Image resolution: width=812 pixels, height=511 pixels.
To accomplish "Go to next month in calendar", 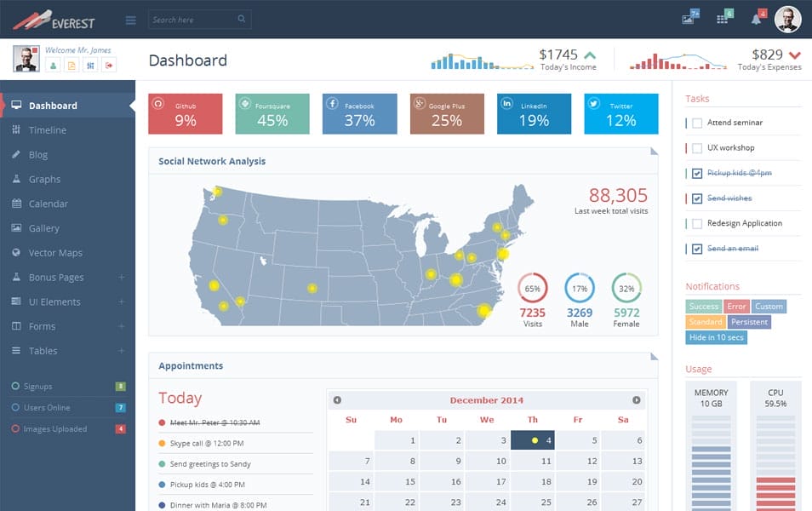I will [636, 400].
